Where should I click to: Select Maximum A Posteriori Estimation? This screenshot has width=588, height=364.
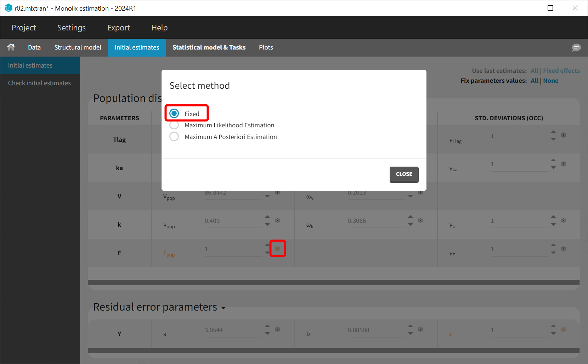(x=174, y=137)
